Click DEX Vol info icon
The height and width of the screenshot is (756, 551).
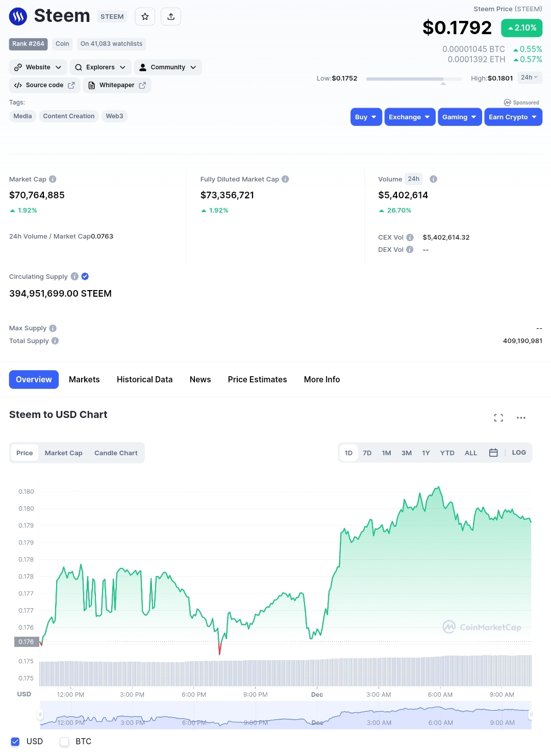point(410,250)
